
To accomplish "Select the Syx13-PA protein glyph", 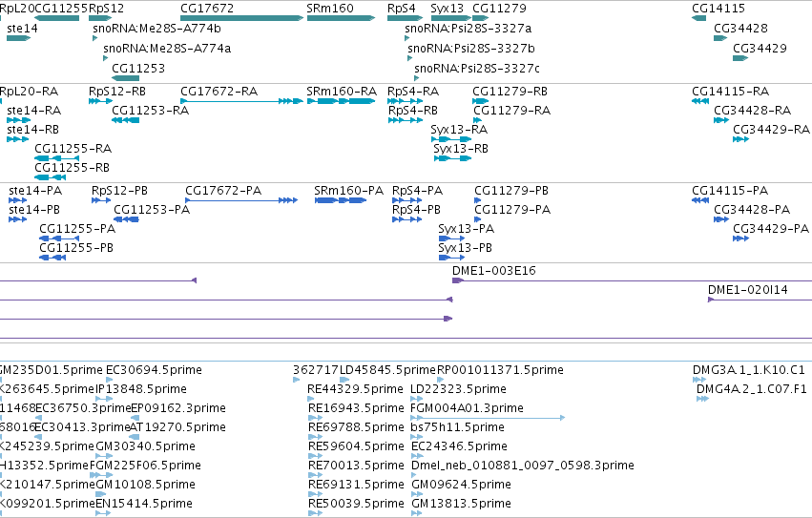I will (x=451, y=238).
